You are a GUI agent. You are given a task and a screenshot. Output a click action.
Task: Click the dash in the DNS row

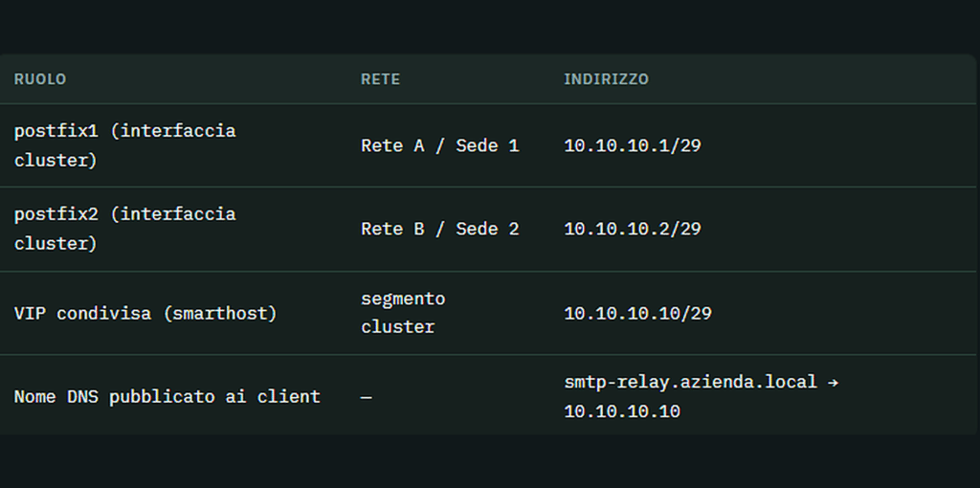[x=367, y=397]
